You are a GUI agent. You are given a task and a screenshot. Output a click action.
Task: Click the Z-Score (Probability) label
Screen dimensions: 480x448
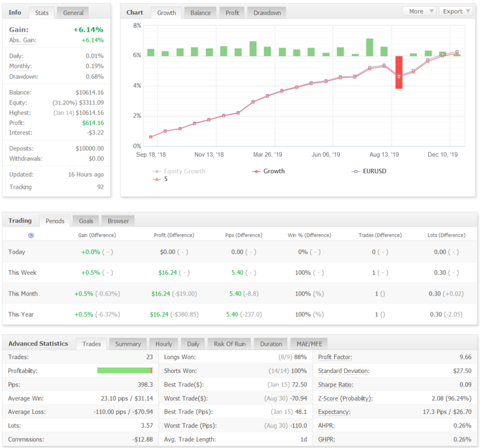[345, 398]
